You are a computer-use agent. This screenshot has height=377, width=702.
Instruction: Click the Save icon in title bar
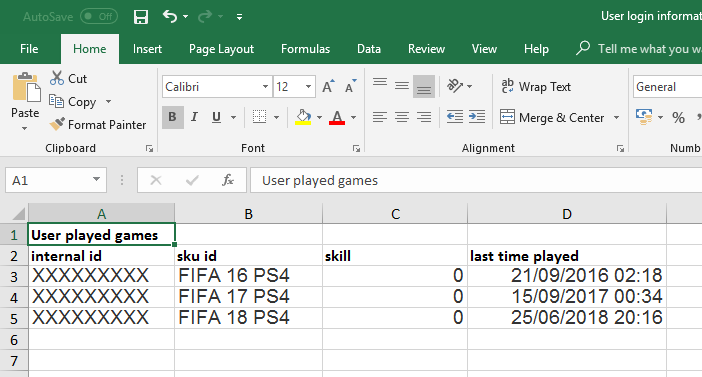[x=141, y=17]
